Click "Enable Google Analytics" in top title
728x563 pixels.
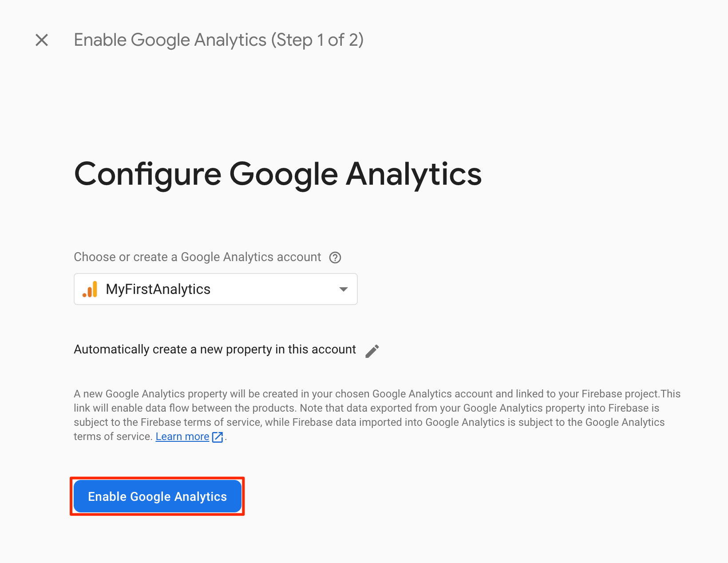pos(170,40)
